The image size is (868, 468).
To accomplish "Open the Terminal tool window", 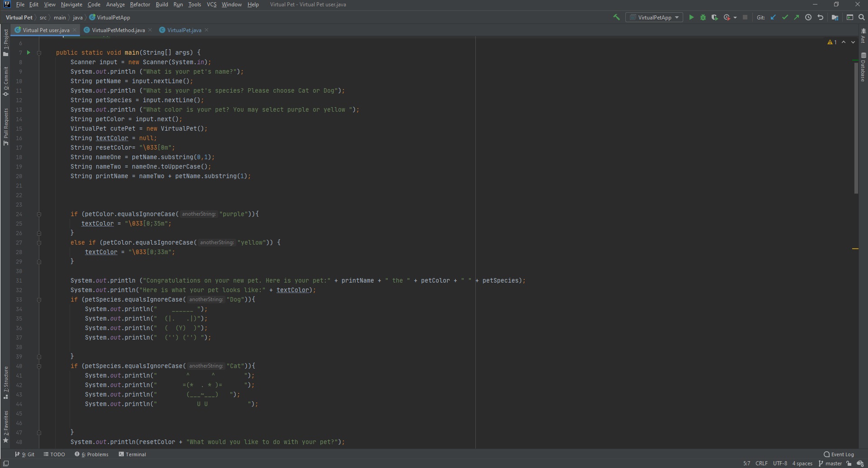I will click(132, 454).
